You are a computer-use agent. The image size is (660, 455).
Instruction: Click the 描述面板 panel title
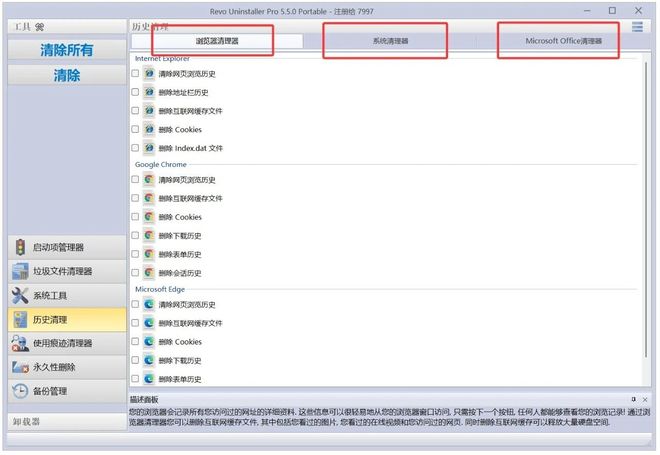(144, 399)
